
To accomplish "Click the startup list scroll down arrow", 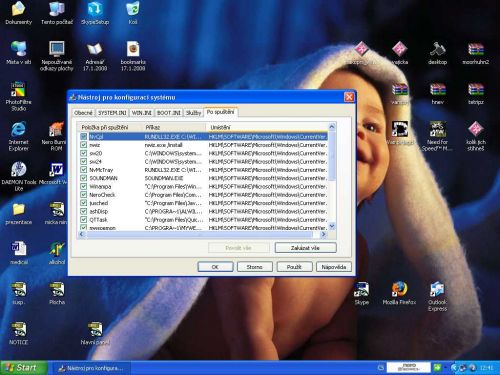I will pyautogui.click(x=332, y=226).
